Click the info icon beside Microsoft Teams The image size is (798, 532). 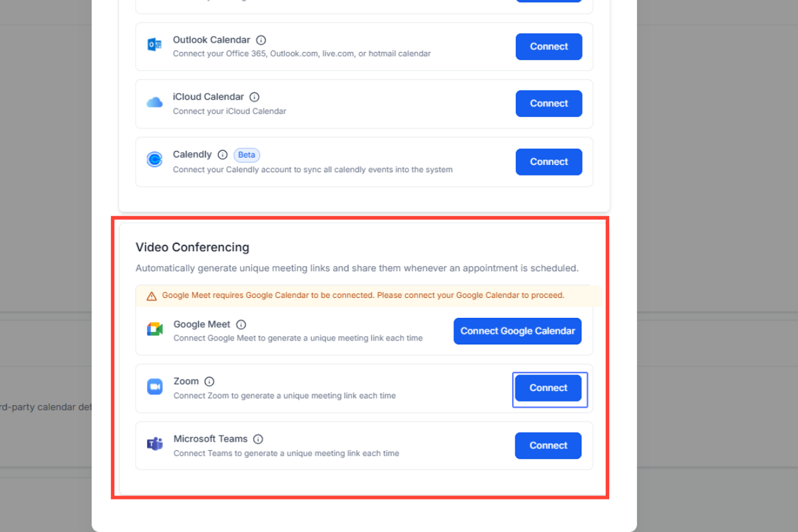[x=258, y=439]
